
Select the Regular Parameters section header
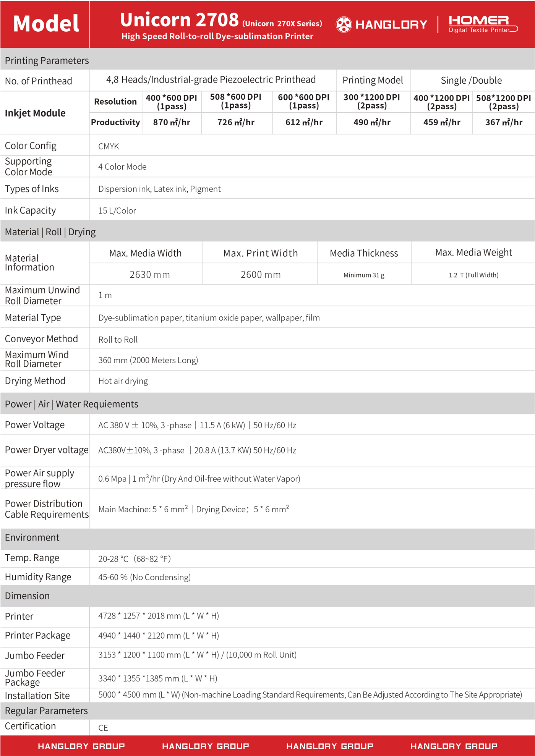pyautogui.click(x=46, y=711)
